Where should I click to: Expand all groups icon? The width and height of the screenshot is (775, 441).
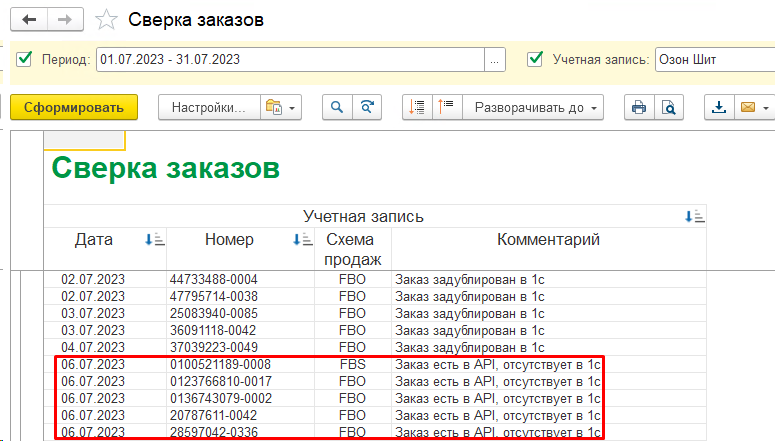click(x=417, y=107)
